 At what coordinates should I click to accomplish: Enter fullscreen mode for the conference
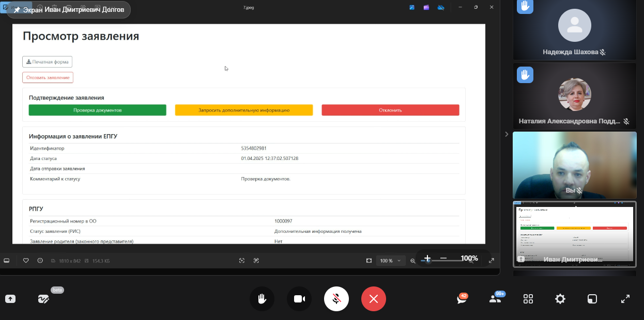tap(625, 299)
